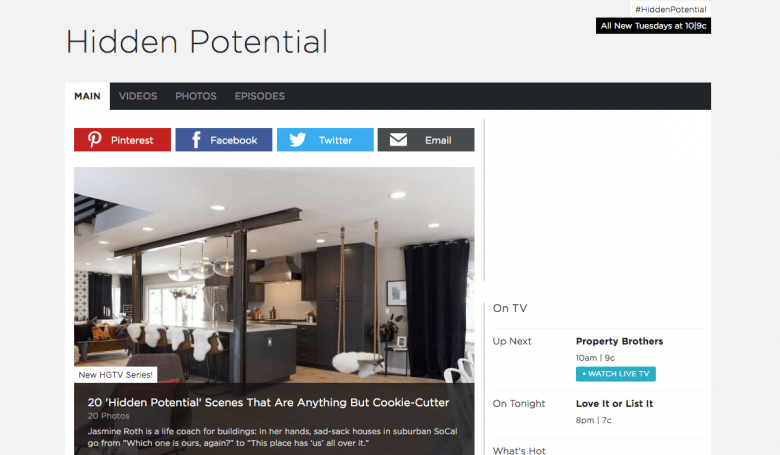Click the Email envelope icon
This screenshot has height=455, width=780.
(x=398, y=140)
